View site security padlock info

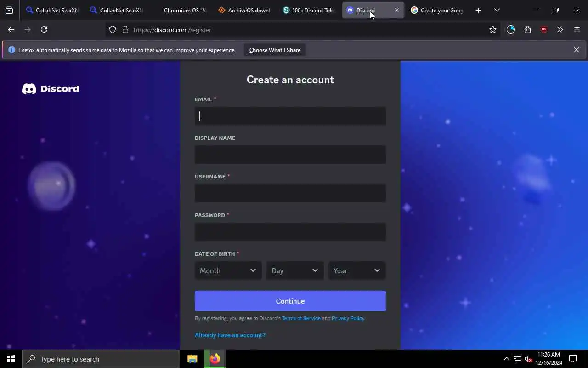tap(125, 30)
